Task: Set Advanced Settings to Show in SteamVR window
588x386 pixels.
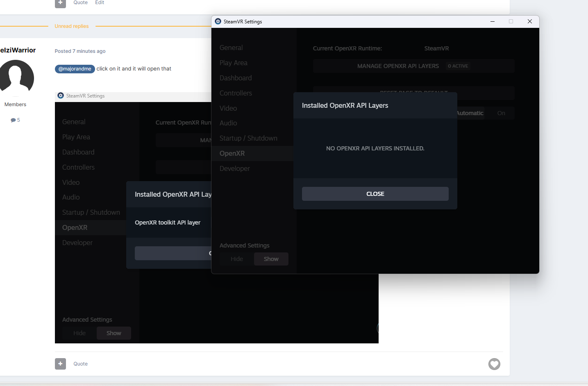Action: [271, 259]
